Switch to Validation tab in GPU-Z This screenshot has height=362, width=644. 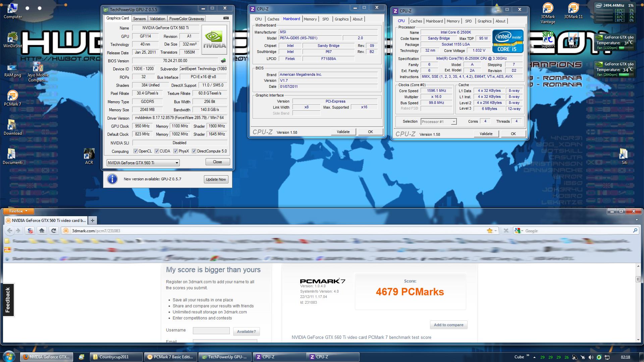click(x=157, y=19)
